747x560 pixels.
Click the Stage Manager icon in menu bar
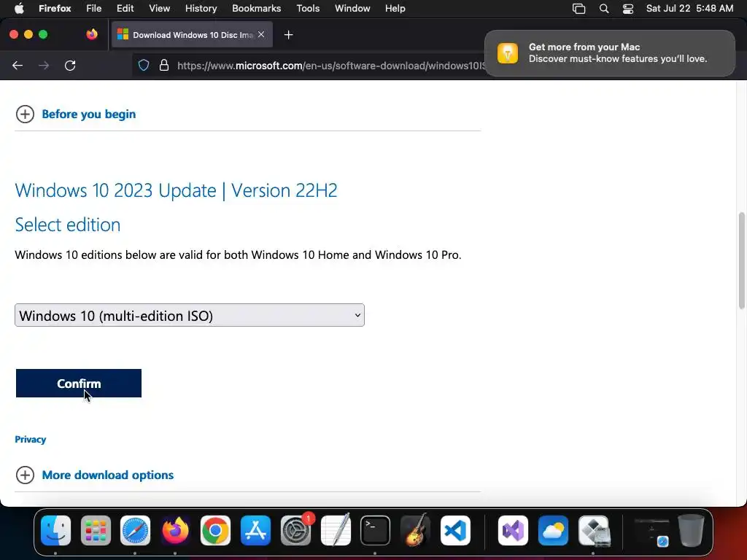(x=578, y=9)
